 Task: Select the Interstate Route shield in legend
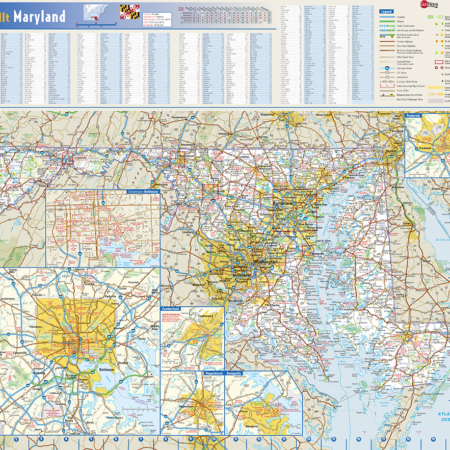click(x=387, y=68)
